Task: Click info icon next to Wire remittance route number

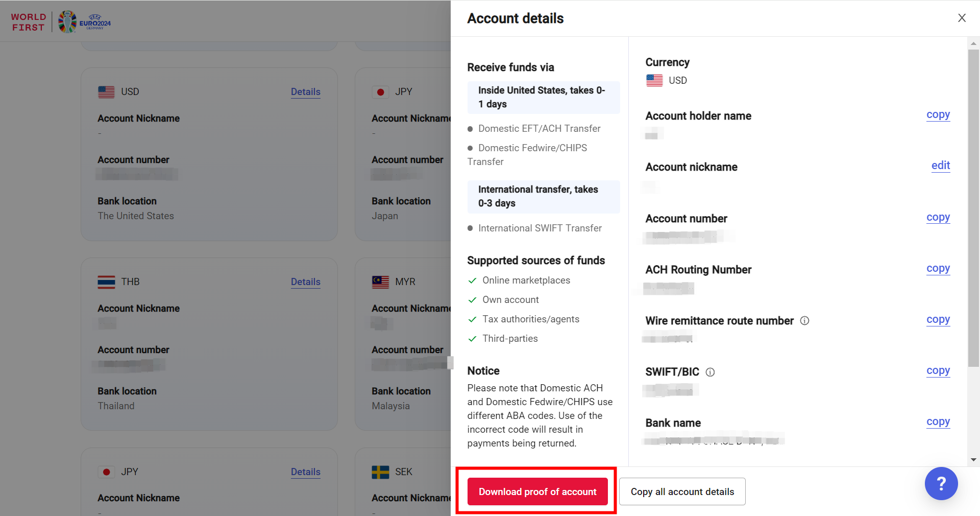Action: (x=804, y=321)
